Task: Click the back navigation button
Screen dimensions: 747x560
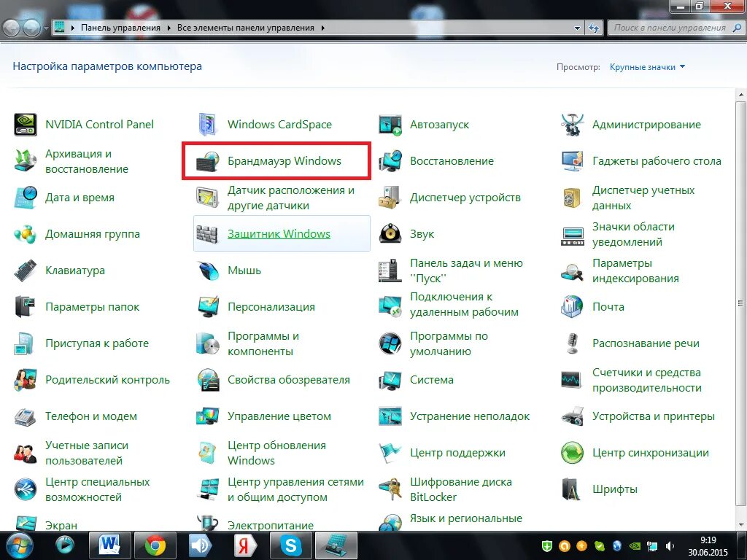Action: coord(12,28)
